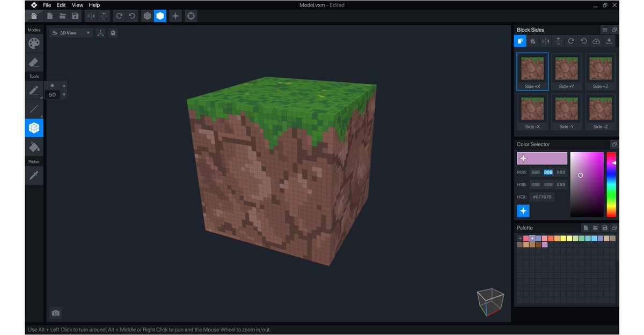Click download icon in Block Sides toolbar

(609, 41)
